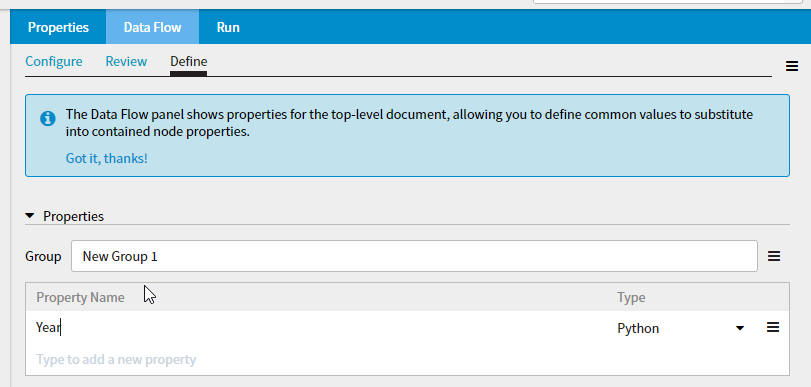This screenshot has width=811, height=387.
Task: Dismiss the banner with Got it, thanks!
Action: point(107,158)
